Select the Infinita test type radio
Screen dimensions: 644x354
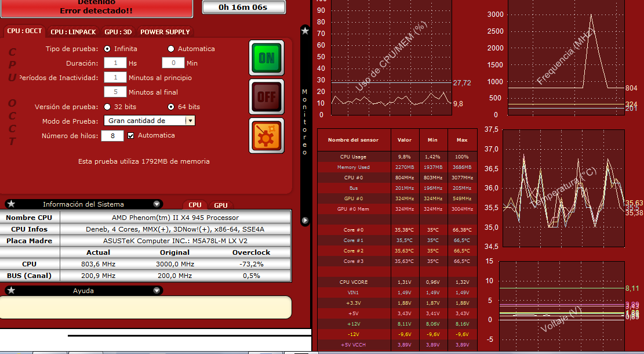tap(107, 49)
